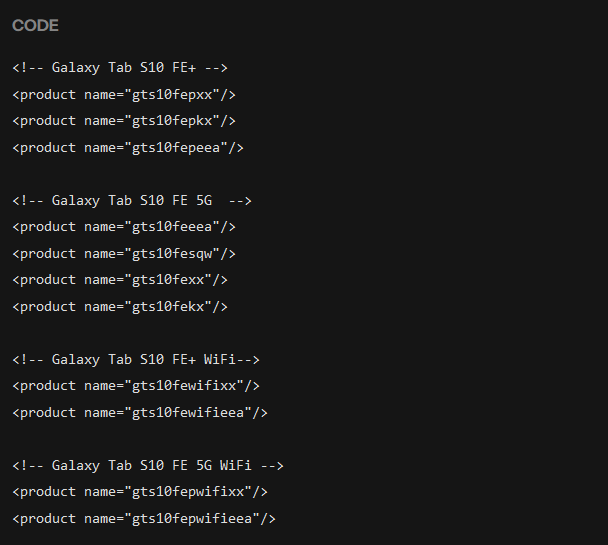This screenshot has height=545, width=608.
Task: Click the gts10fepeea product entry
Action: 128,147
